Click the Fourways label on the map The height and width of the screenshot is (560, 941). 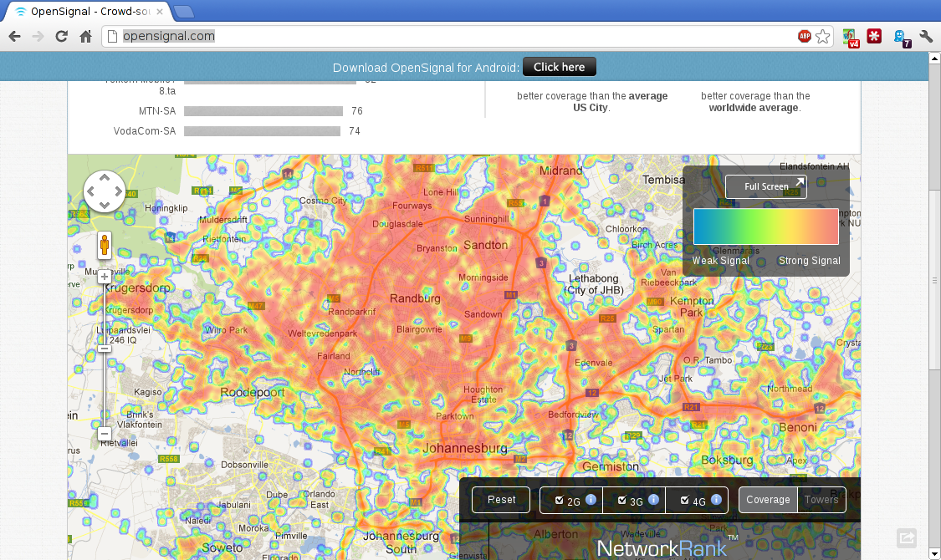(412, 206)
